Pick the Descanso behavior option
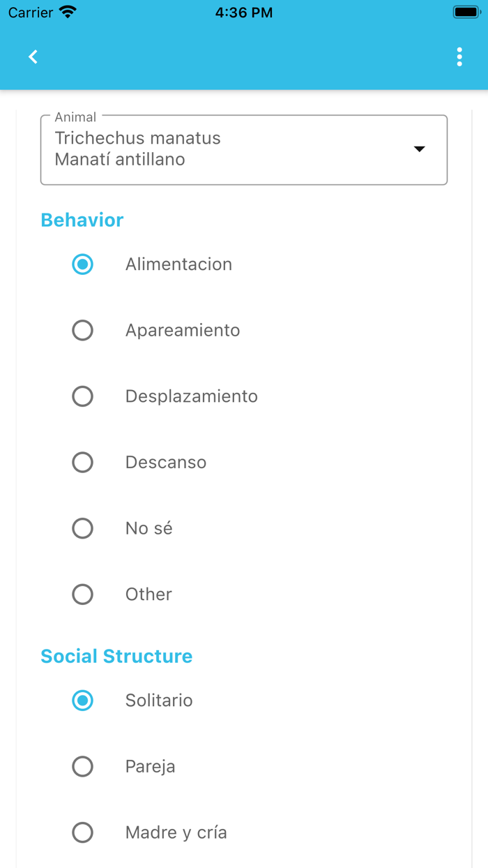488x868 pixels. [83, 462]
